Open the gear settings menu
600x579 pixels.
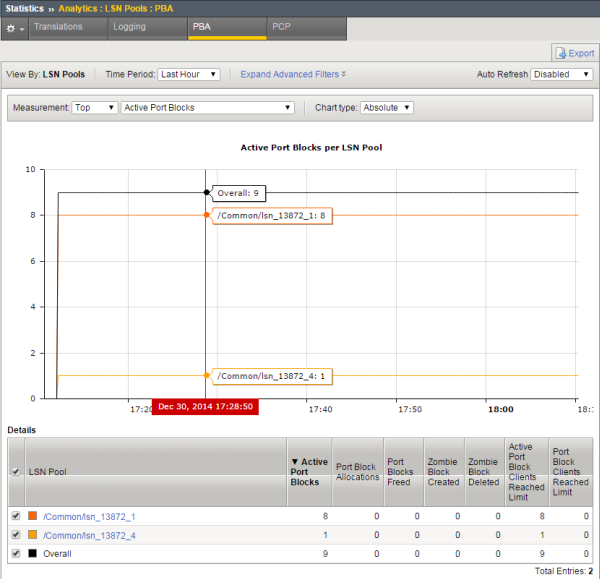pos(14,28)
